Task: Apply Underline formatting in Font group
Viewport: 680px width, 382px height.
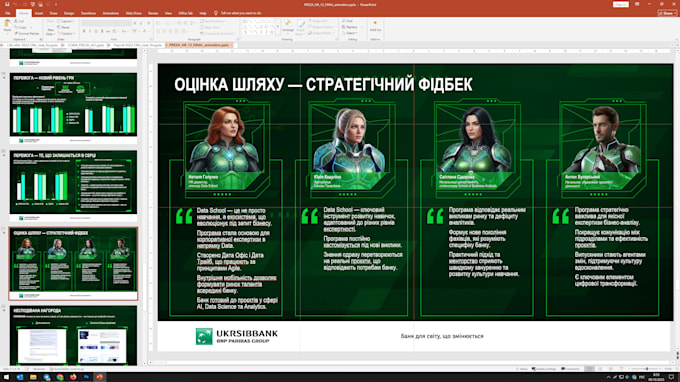Action: pos(96,31)
